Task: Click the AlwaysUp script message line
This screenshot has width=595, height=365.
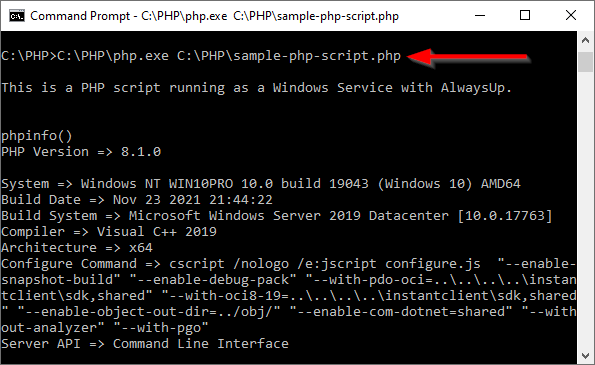Action: tap(257, 88)
